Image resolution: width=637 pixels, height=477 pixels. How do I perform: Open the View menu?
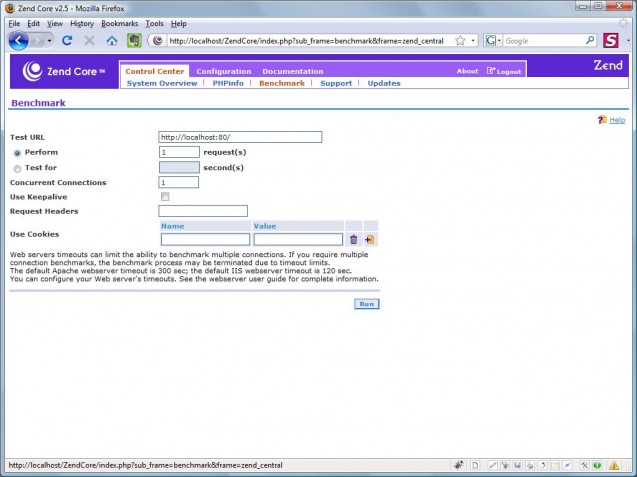pos(55,24)
